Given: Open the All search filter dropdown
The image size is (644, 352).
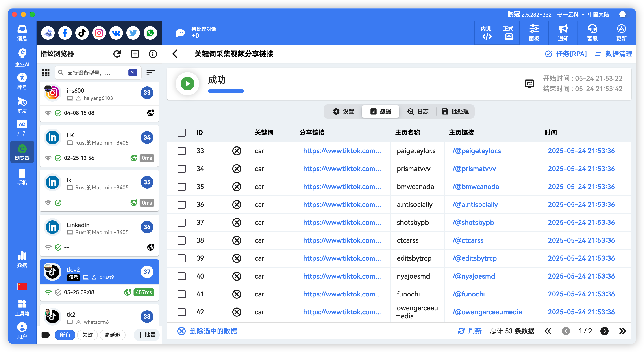Looking at the screenshot, I should coord(133,73).
